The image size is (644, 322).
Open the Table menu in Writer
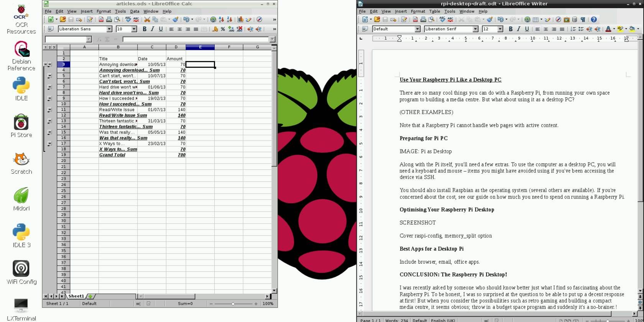tap(434, 11)
